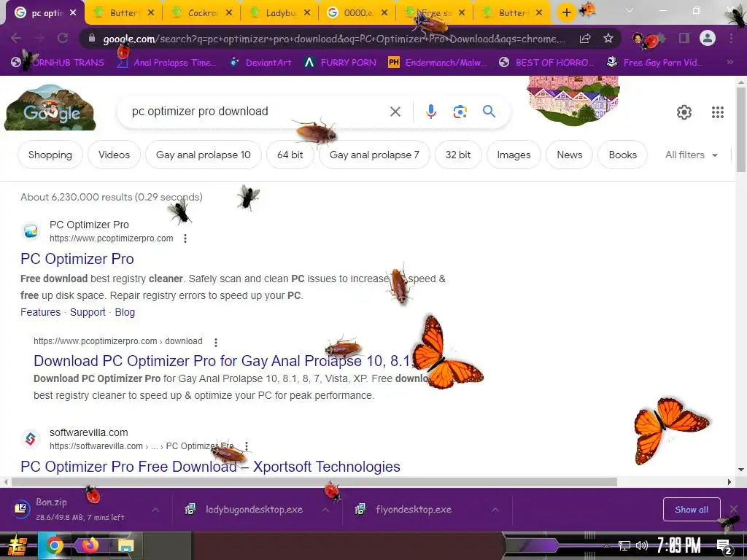747x560 pixels.
Task: Click the horizontal page scrollbar thumb
Action: (314, 482)
